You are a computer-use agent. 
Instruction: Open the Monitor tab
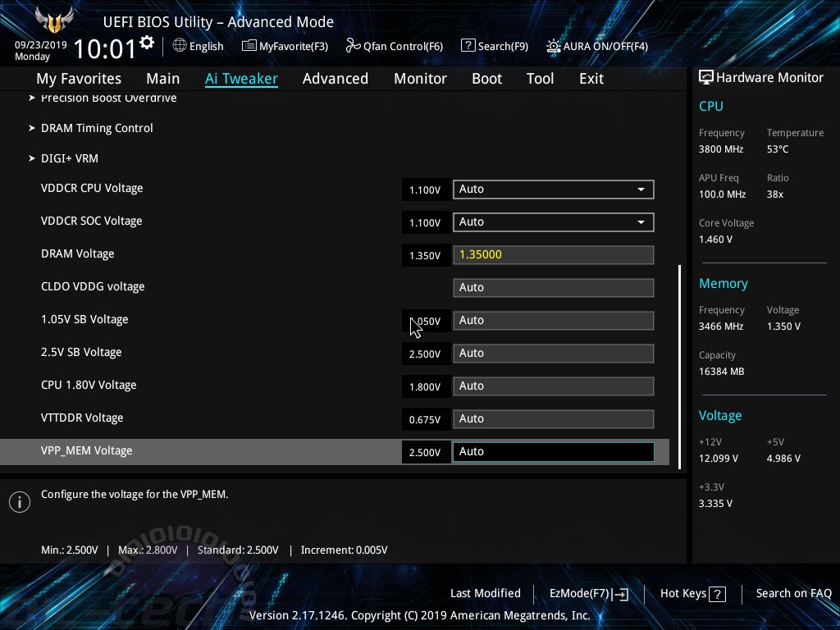click(420, 79)
